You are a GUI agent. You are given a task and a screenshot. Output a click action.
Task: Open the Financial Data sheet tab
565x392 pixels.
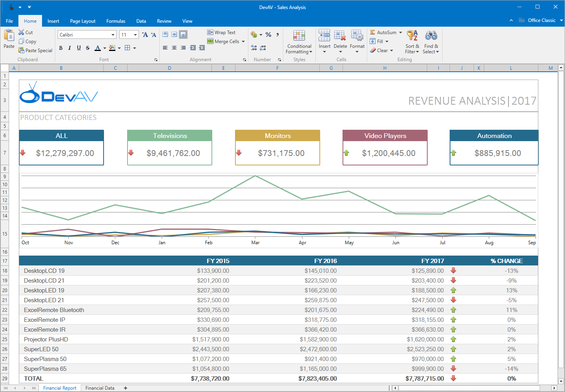pos(100,388)
